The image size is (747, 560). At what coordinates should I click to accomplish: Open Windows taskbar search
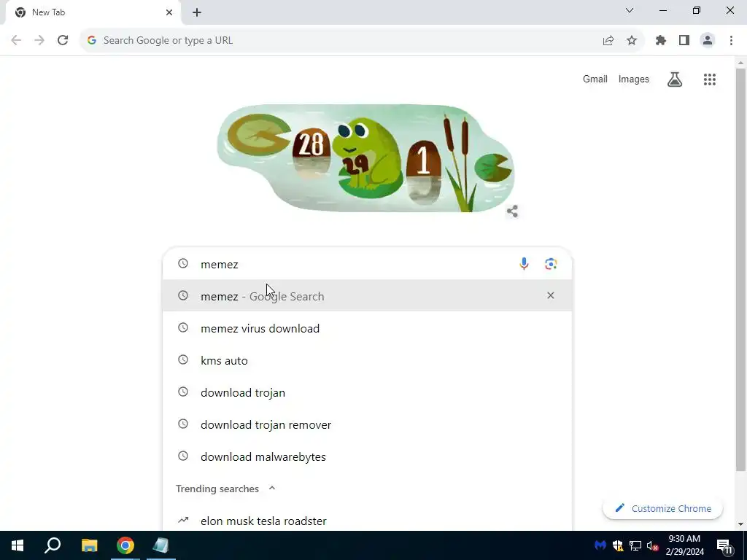[x=53, y=545]
